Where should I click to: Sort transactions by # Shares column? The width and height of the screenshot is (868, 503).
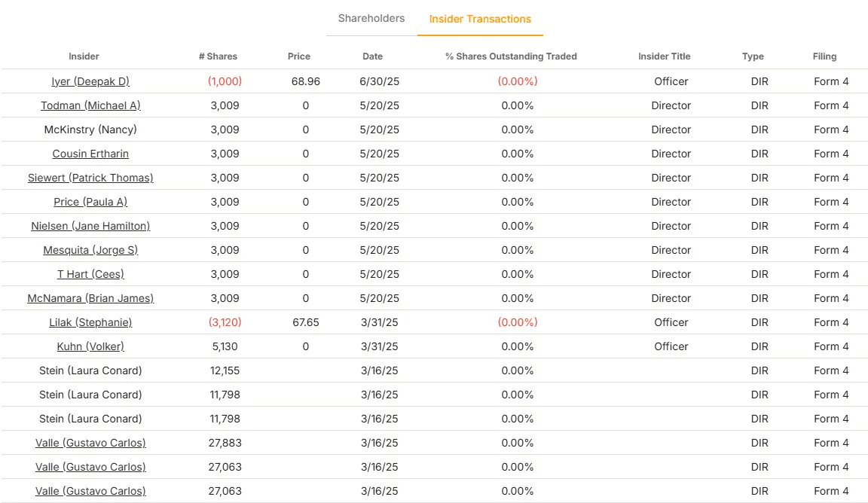(217, 56)
